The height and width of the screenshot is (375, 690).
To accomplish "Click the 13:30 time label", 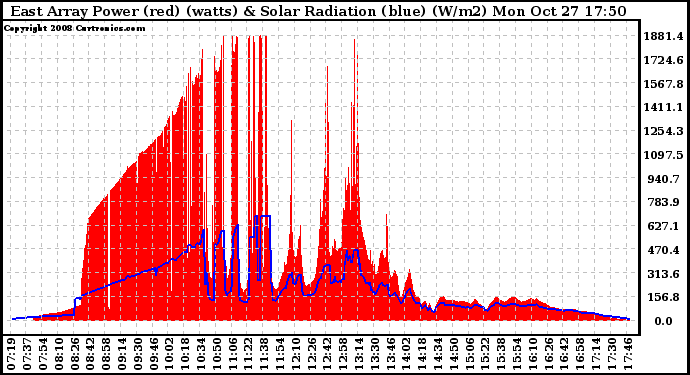I will pos(375,354).
